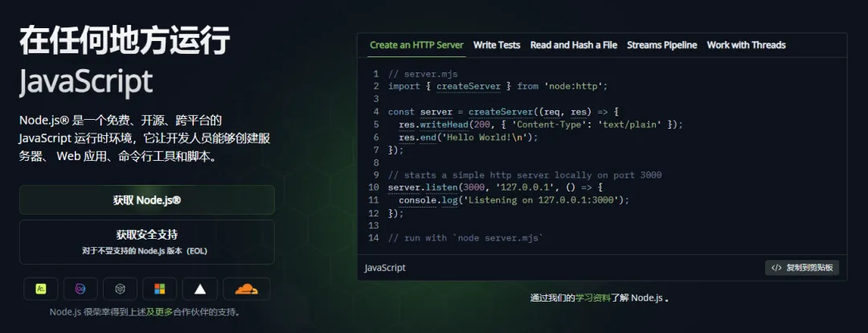The width and height of the screenshot is (868, 333).
Task: Click the 获取安全支持 button
Action: coord(147,242)
